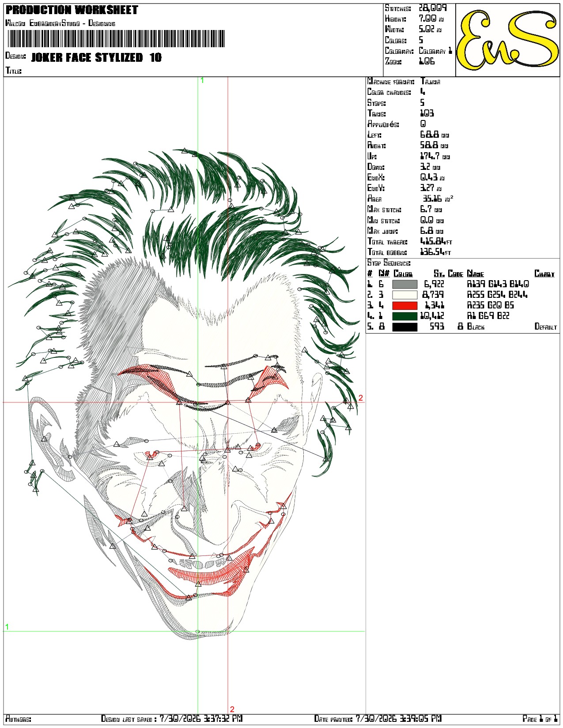Click the PRODUCTION WORKSHEET heading
This screenshot has height=728, width=563.
click(72, 10)
